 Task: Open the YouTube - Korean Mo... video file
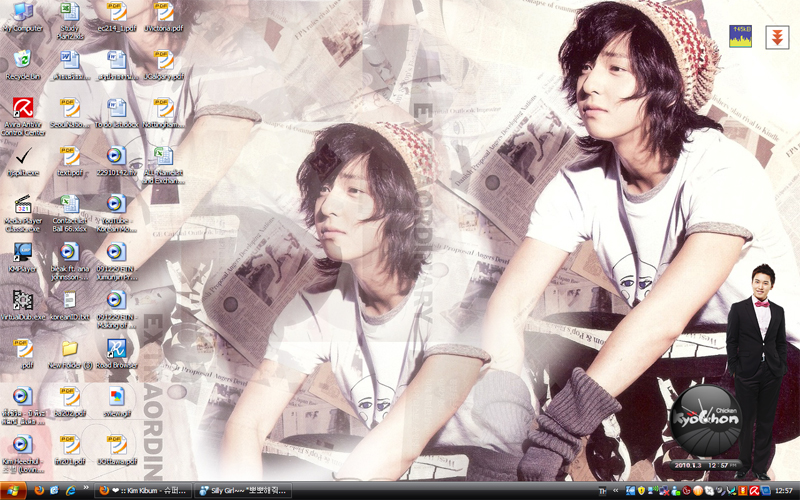(x=116, y=213)
